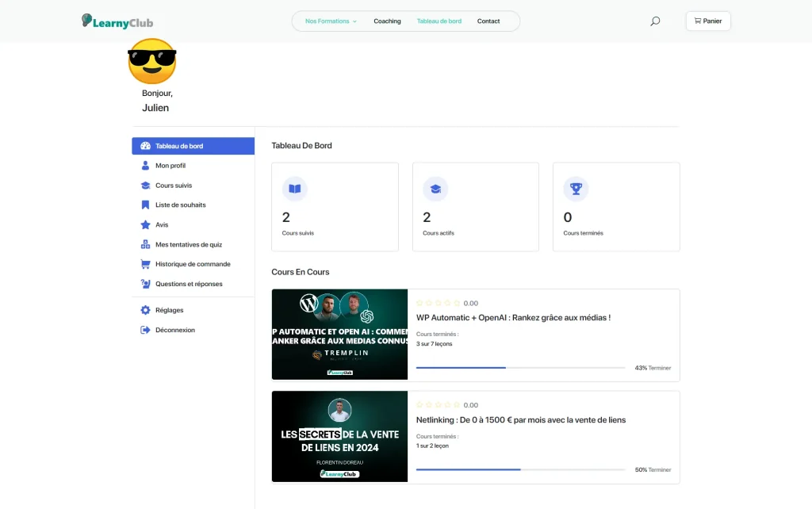Screen dimensions: 812x509
Task: Click the '50% Terminer' label
Action: tap(653, 470)
